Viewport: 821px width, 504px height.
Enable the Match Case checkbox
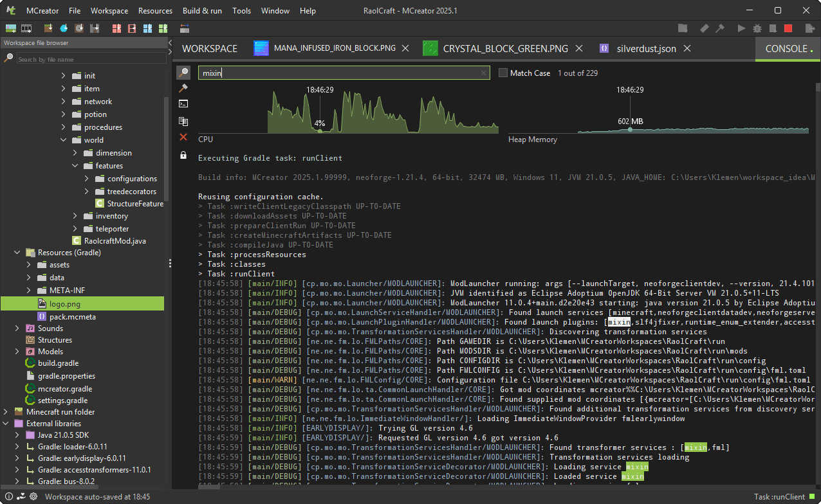point(503,73)
